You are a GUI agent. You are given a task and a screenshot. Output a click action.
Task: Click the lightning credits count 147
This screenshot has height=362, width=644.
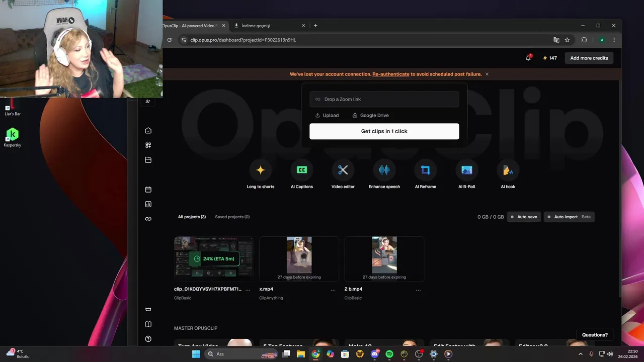[550, 58]
